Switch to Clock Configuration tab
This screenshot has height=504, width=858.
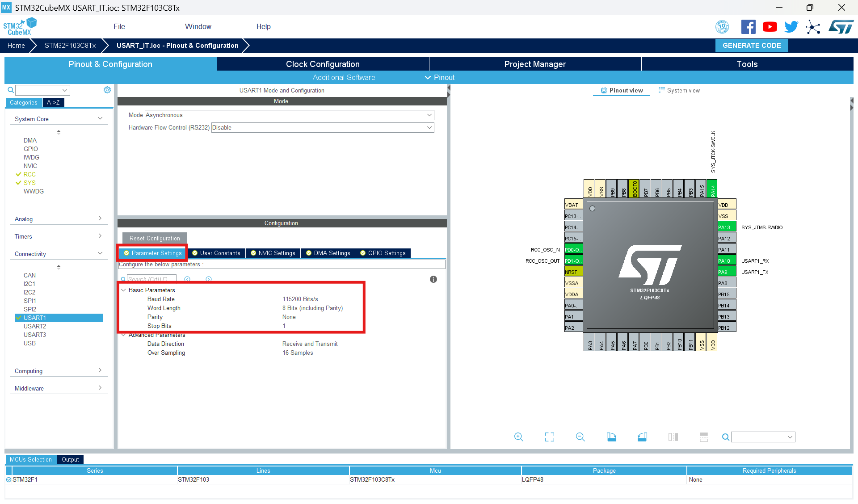(323, 64)
